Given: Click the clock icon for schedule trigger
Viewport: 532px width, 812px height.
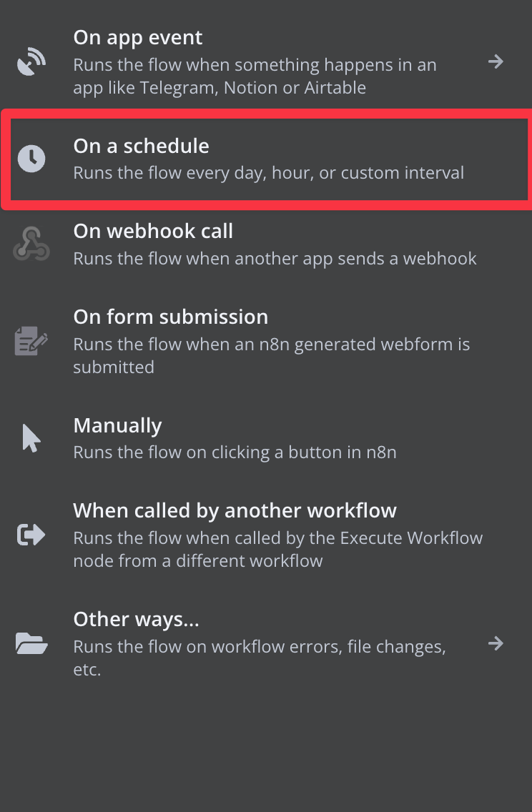Looking at the screenshot, I should coord(31,159).
